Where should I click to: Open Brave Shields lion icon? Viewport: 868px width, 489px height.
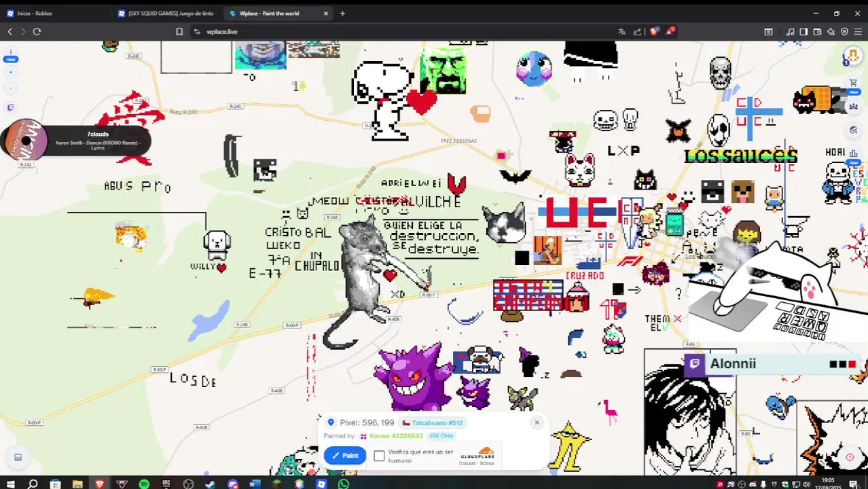tap(655, 31)
